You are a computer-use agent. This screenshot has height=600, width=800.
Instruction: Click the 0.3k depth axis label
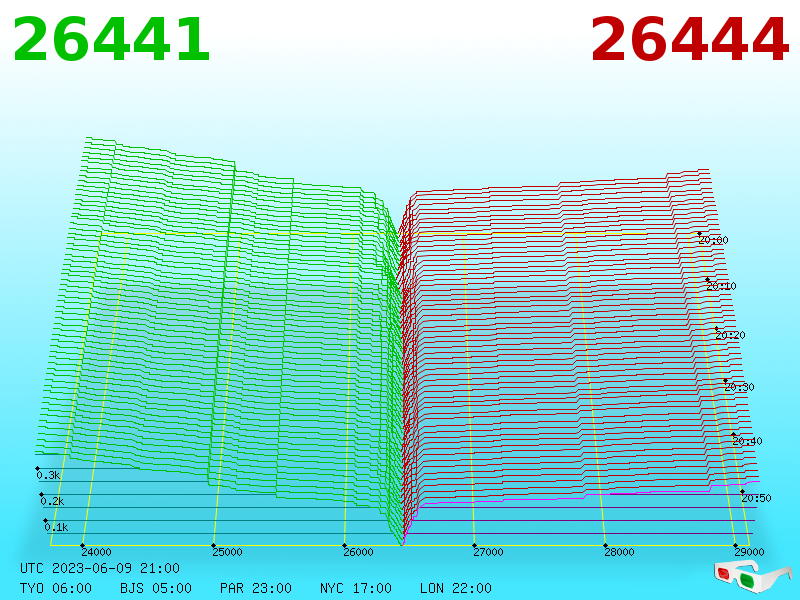(x=48, y=476)
